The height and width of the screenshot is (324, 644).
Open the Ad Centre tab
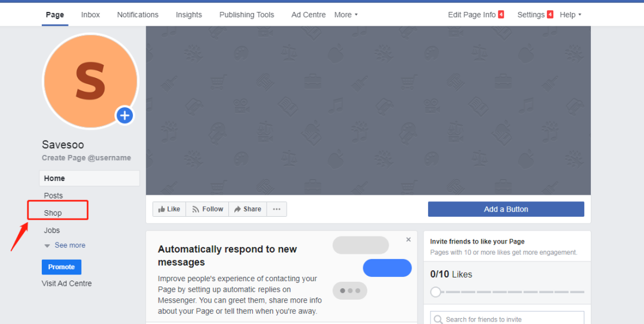tap(308, 15)
